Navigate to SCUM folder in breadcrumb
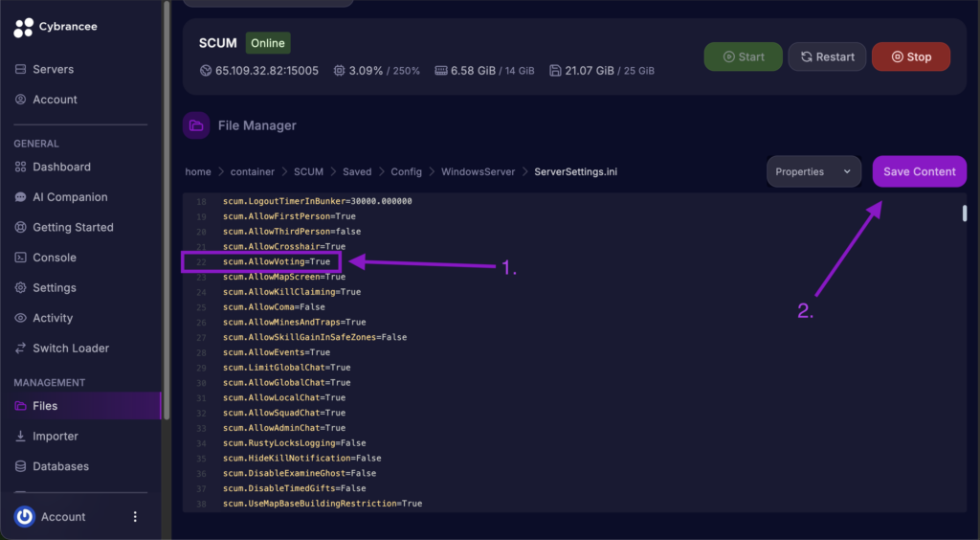The image size is (980, 540). click(x=309, y=172)
